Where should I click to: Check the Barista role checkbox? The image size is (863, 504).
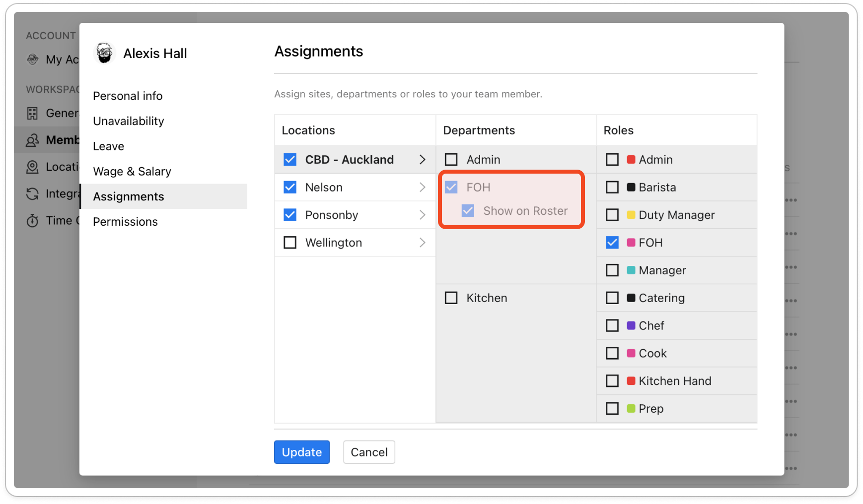[x=612, y=187]
